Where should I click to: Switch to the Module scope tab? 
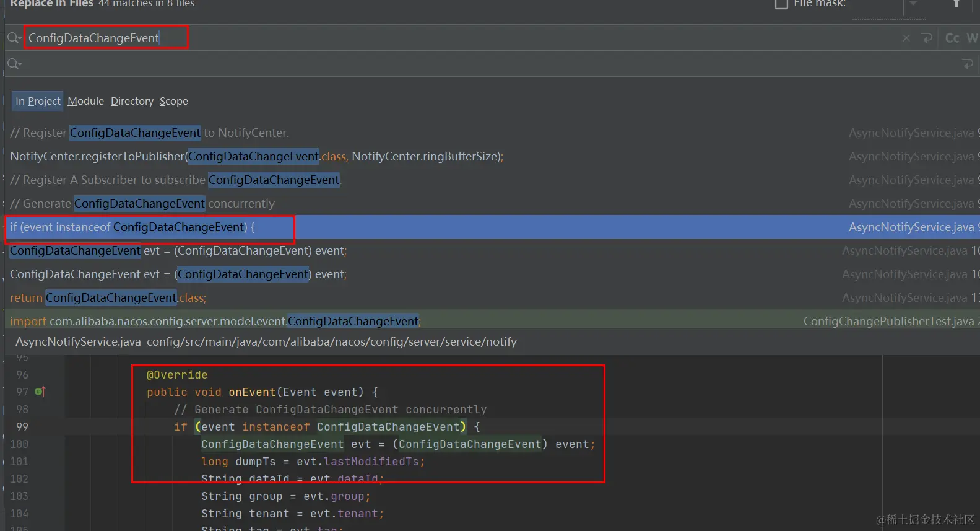pos(85,101)
